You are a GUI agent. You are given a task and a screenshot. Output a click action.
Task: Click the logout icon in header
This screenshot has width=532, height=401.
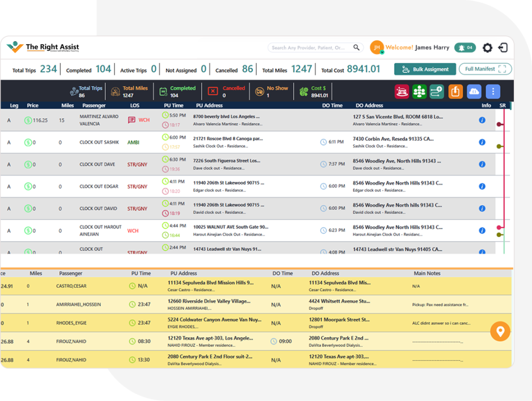click(x=503, y=48)
